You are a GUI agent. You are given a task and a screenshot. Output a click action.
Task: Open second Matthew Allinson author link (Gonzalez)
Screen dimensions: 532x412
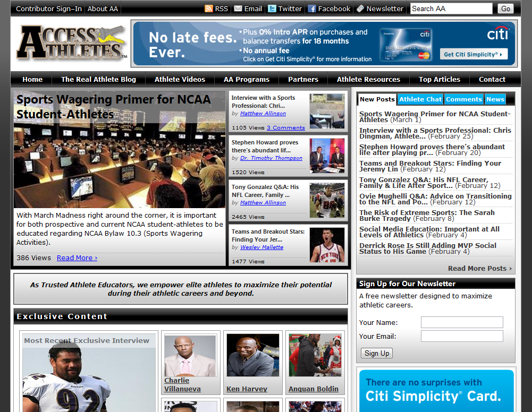click(x=263, y=203)
